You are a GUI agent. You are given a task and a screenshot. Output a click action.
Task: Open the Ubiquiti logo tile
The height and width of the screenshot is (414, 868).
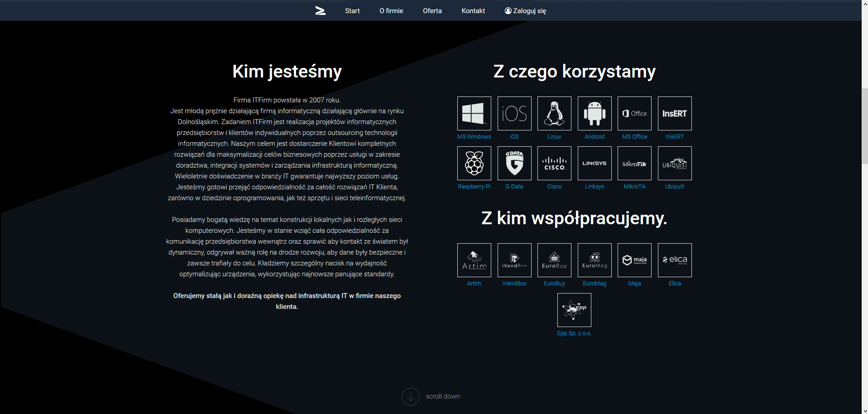tap(675, 163)
